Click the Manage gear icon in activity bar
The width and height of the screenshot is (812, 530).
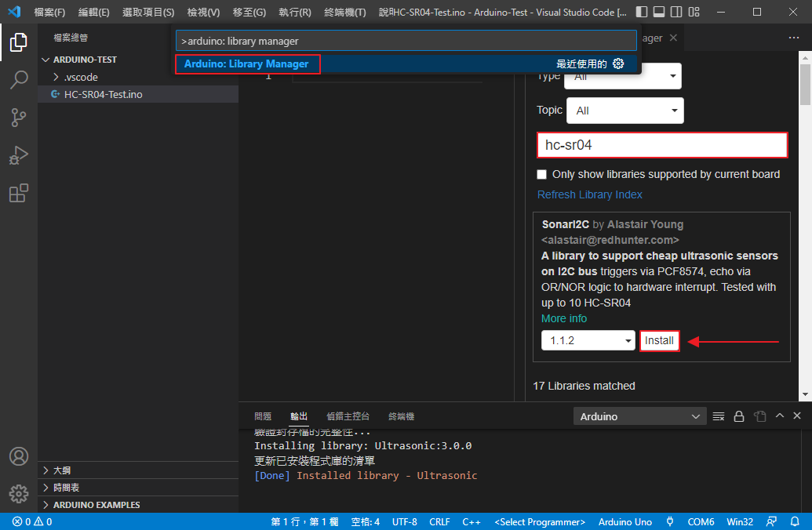coord(19,493)
